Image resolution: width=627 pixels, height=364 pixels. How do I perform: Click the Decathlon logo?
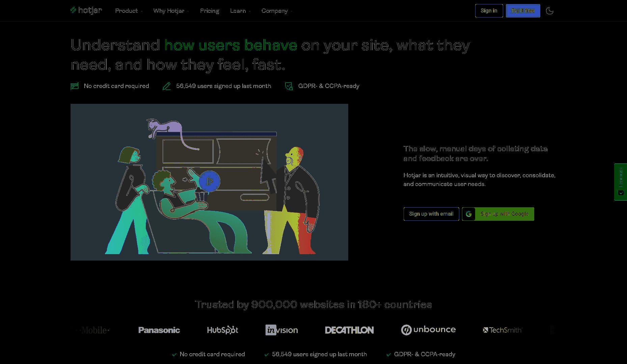pyautogui.click(x=349, y=330)
